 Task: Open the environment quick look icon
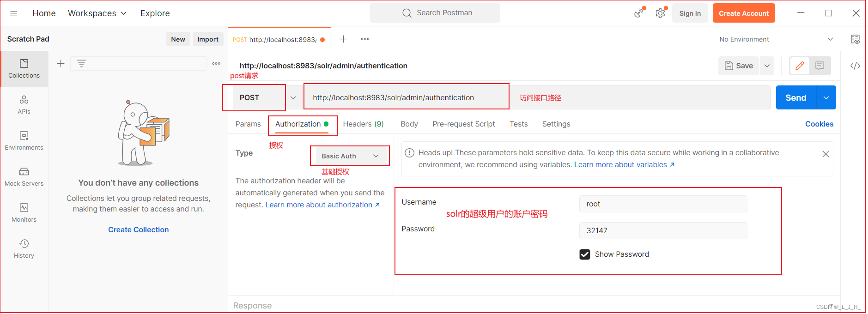pyautogui.click(x=855, y=39)
